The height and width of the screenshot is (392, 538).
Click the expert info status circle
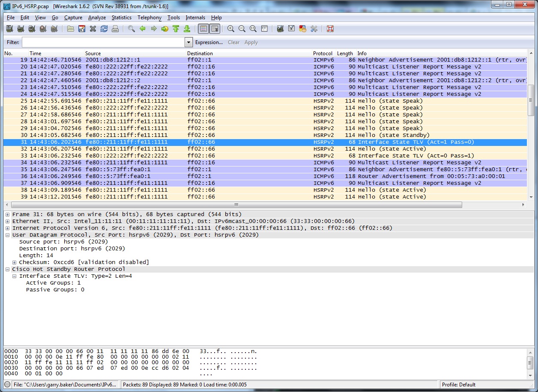[7, 384]
